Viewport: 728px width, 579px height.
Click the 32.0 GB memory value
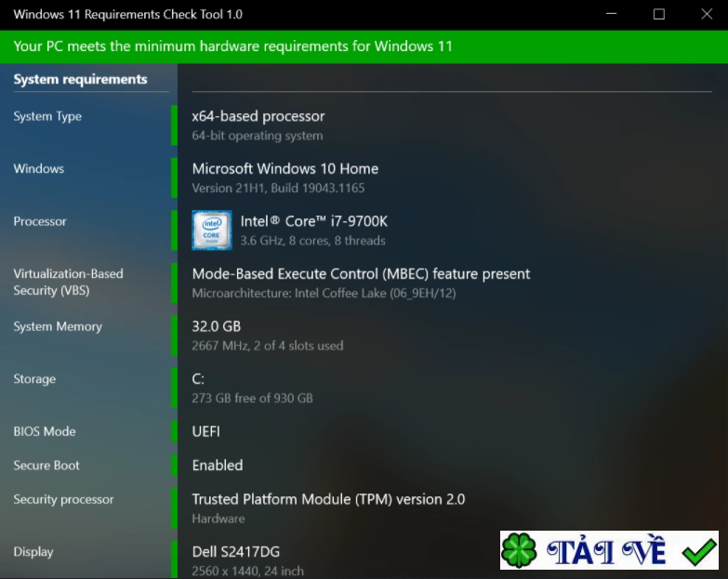tap(217, 326)
